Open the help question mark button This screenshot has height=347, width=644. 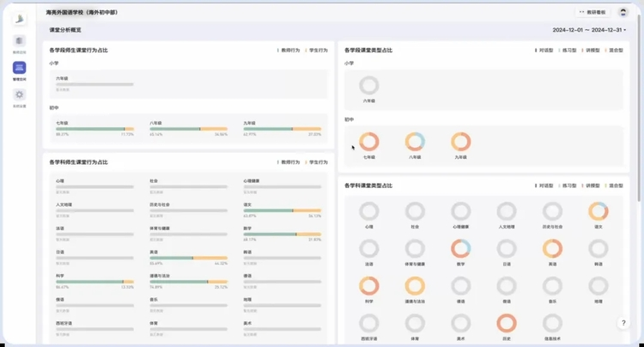(x=623, y=323)
